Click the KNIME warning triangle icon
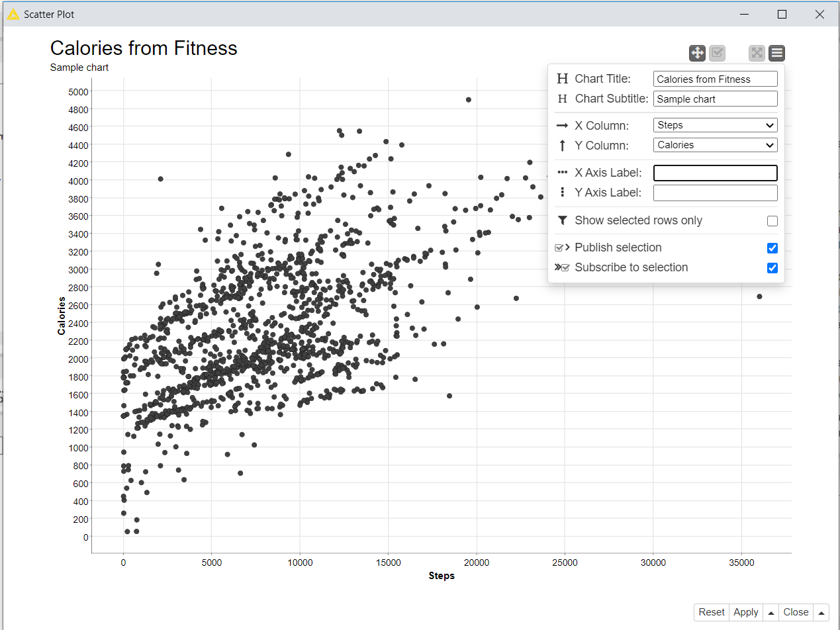840x630 pixels. [x=13, y=15]
